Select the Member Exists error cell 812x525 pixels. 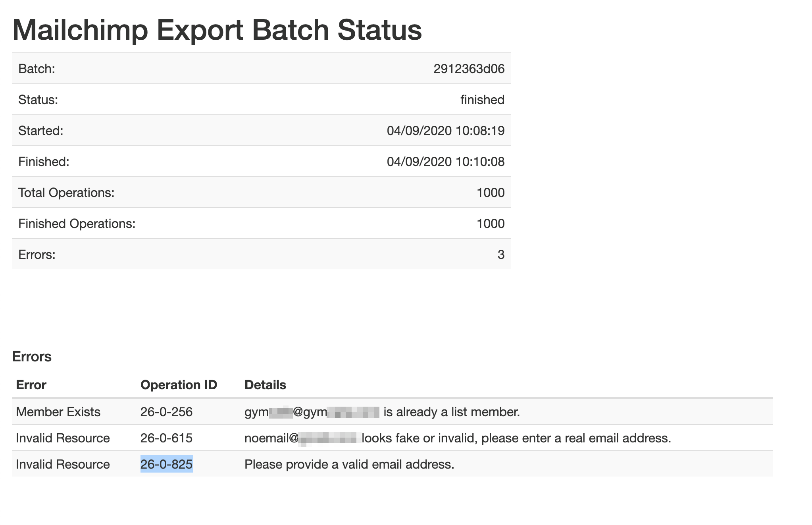point(58,412)
